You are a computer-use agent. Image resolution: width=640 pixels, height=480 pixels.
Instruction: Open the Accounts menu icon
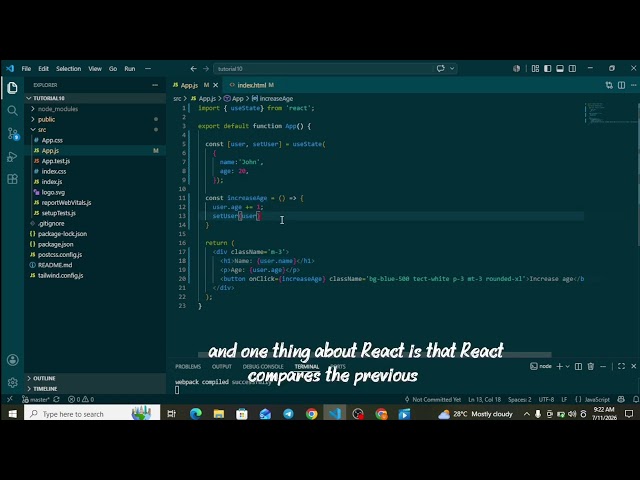coord(12,360)
